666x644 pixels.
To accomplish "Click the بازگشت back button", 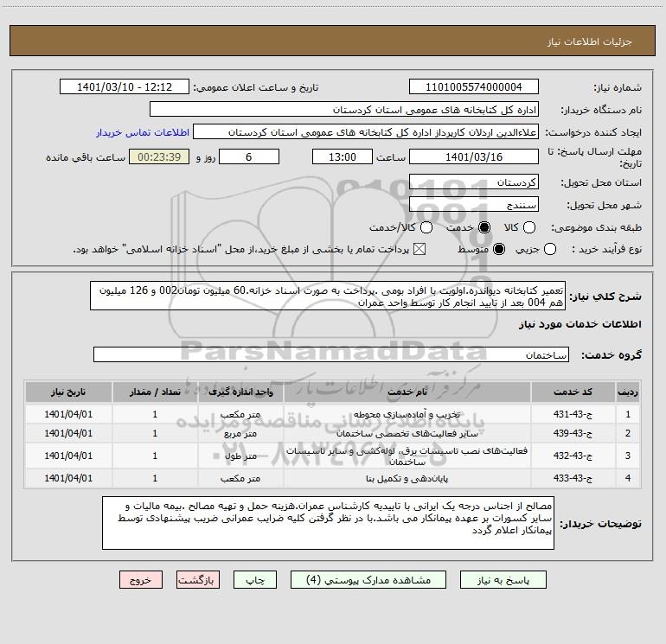I will [x=198, y=580].
